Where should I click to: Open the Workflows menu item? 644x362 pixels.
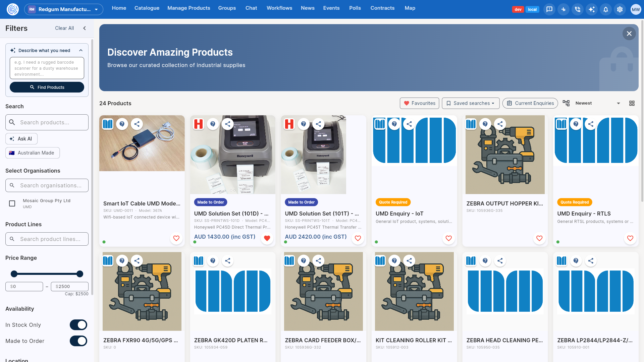[x=279, y=8]
